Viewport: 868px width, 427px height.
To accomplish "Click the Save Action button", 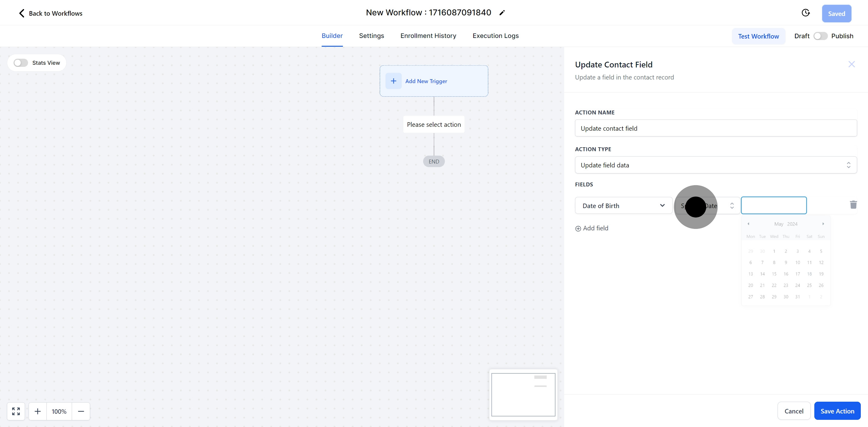I will 837,411.
